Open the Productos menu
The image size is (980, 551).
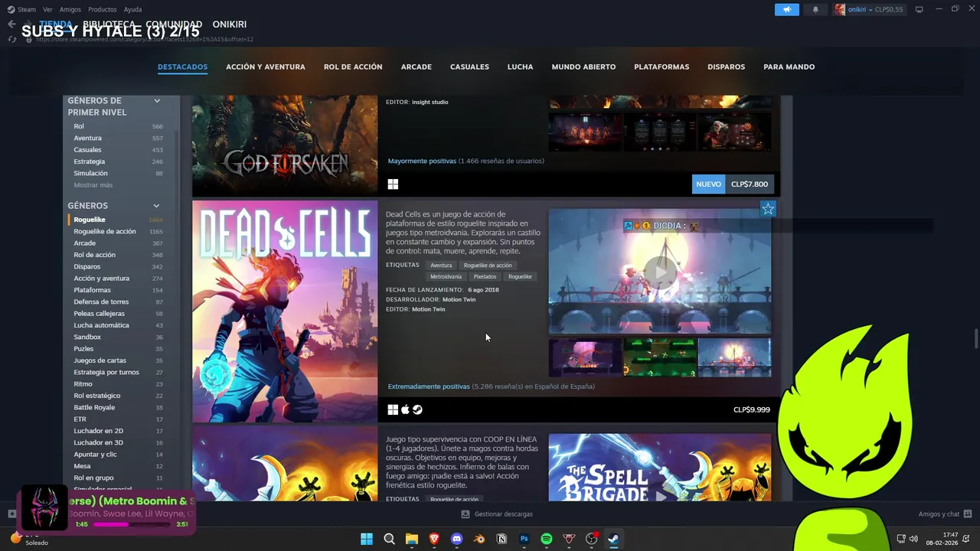pyautogui.click(x=103, y=9)
